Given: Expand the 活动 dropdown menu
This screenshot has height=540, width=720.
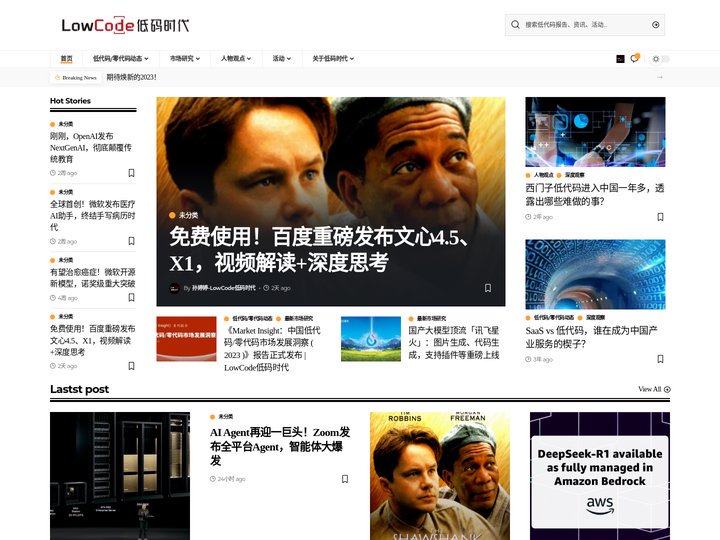Looking at the screenshot, I should (x=281, y=59).
